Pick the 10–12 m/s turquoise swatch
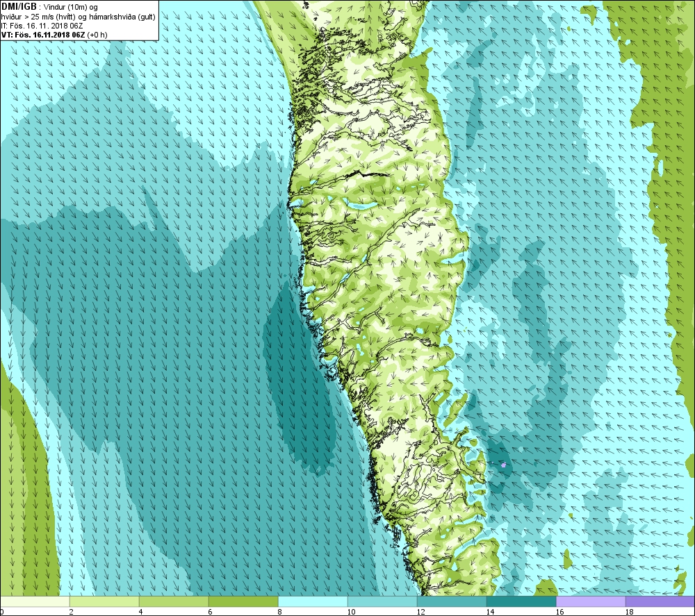The height and width of the screenshot is (616, 695). [x=382, y=601]
